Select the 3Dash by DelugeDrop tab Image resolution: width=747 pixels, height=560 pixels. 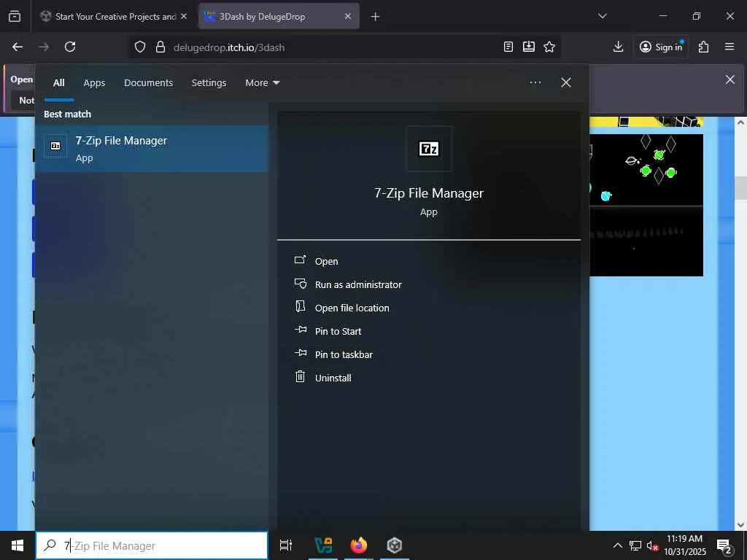coord(279,17)
